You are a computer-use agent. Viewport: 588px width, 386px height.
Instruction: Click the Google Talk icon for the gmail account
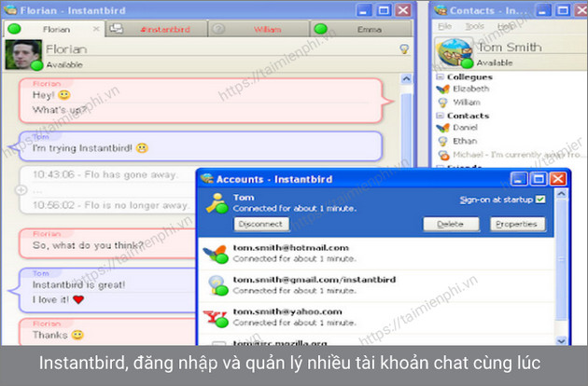pos(217,284)
